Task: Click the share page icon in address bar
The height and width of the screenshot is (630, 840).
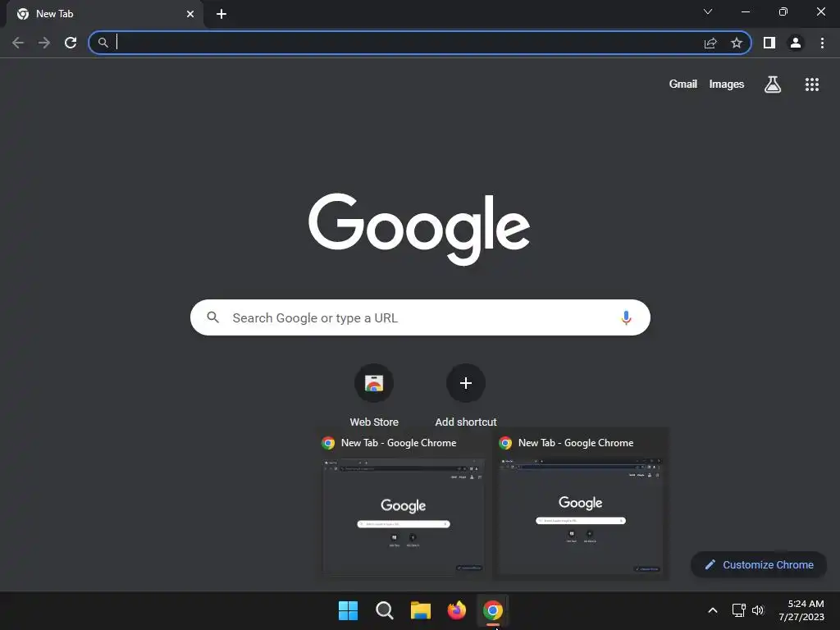Action: pyautogui.click(x=710, y=43)
